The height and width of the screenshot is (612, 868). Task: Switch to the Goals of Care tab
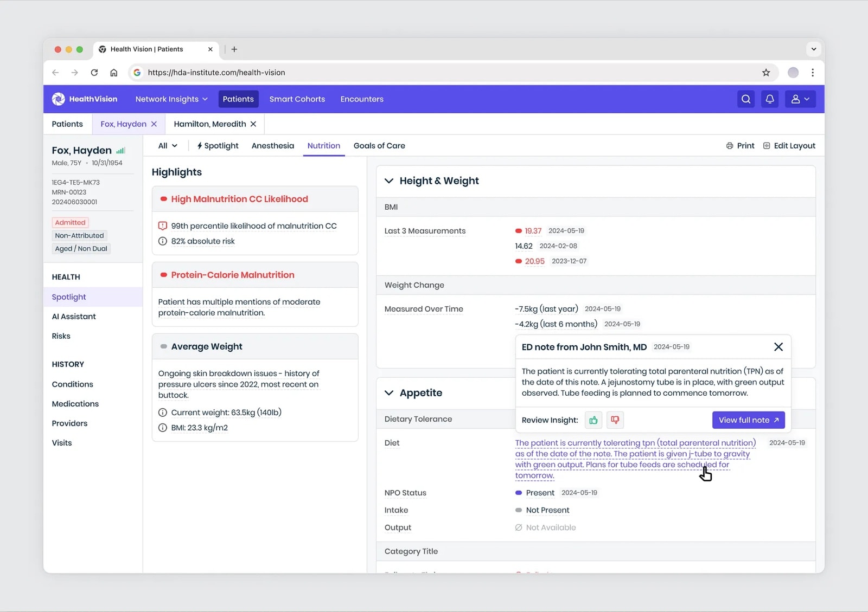click(379, 146)
